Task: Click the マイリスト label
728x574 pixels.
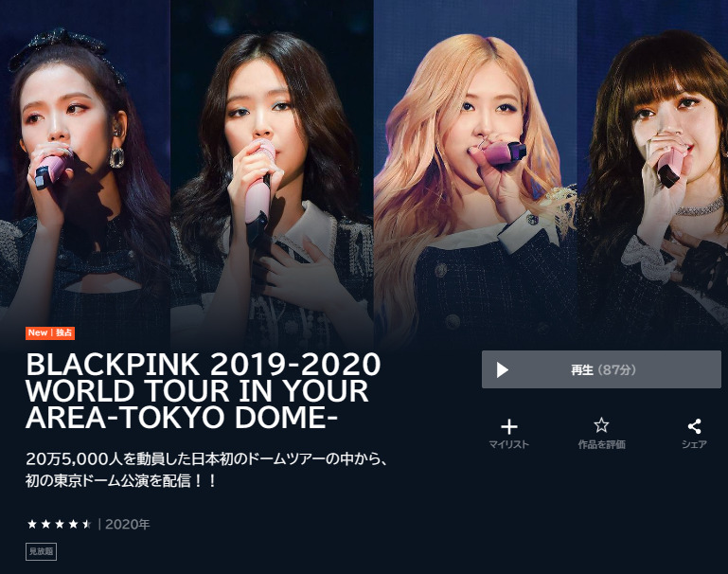Action: point(509,444)
